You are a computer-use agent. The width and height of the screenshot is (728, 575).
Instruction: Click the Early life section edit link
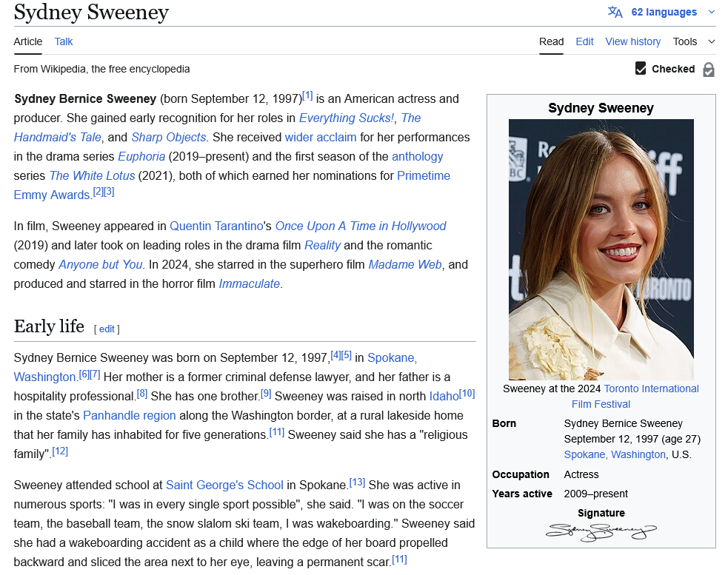point(107,329)
